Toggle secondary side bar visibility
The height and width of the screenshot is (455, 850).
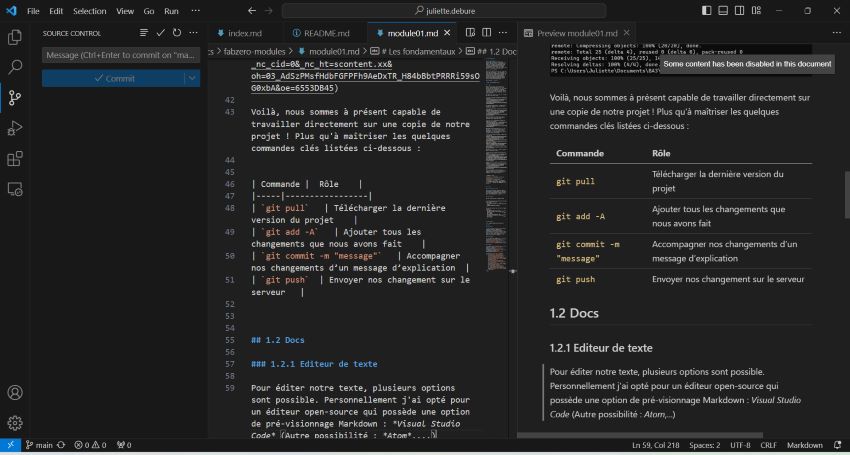tap(739, 11)
